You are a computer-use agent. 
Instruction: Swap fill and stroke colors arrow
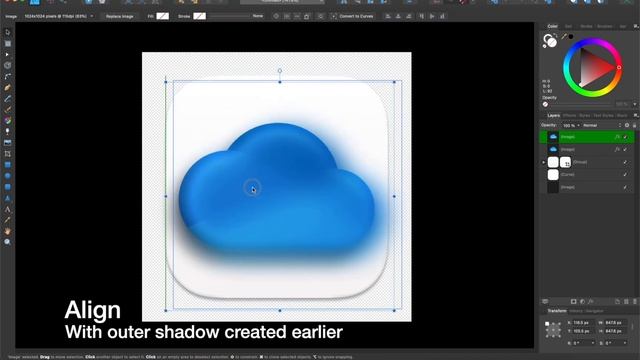click(x=555, y=36)
